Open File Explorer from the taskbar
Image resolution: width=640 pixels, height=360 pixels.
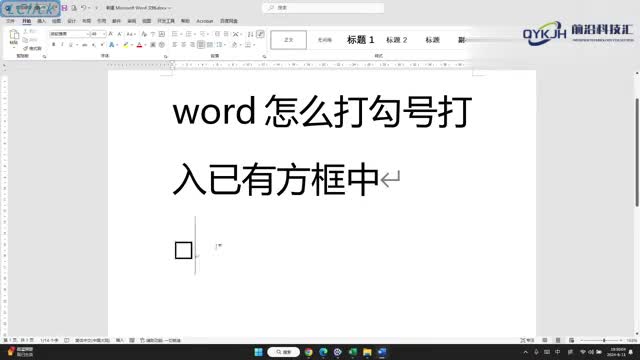coord(367,352)
